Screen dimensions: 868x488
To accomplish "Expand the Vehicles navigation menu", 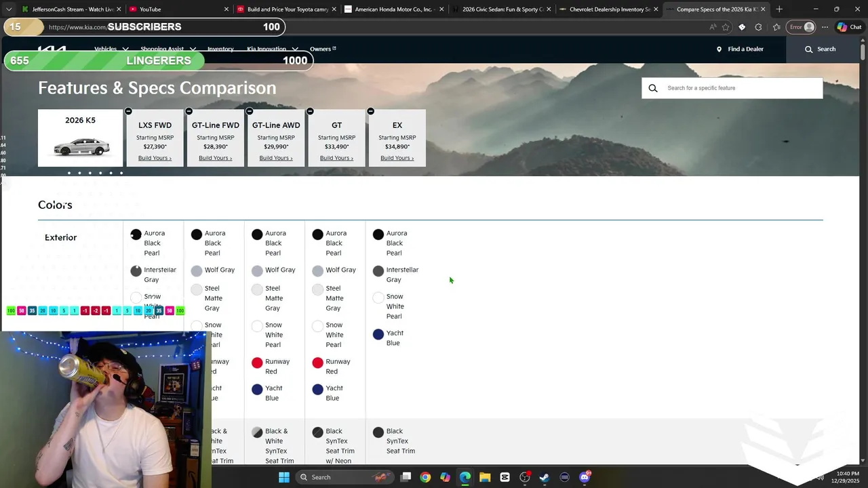I will point(111,49).
